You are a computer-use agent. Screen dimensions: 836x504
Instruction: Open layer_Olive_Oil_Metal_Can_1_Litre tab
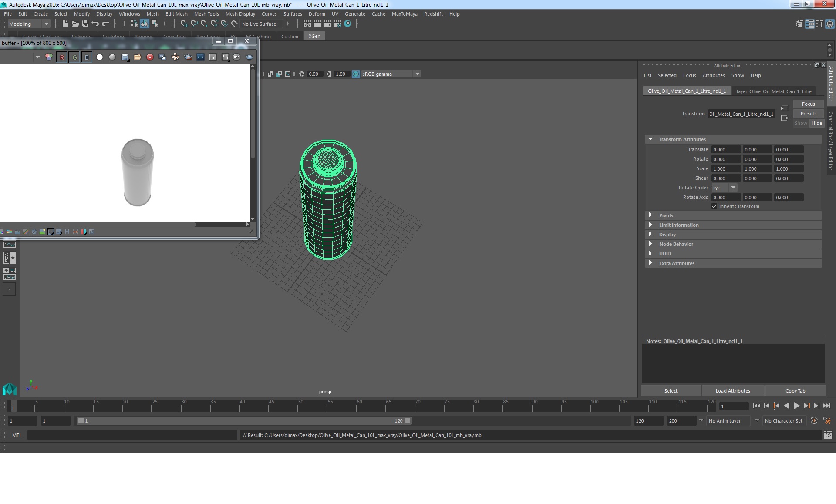774,91
